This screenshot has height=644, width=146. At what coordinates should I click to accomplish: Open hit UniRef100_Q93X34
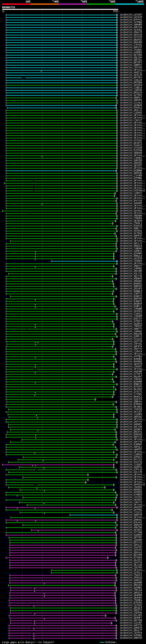coord(131,35)
